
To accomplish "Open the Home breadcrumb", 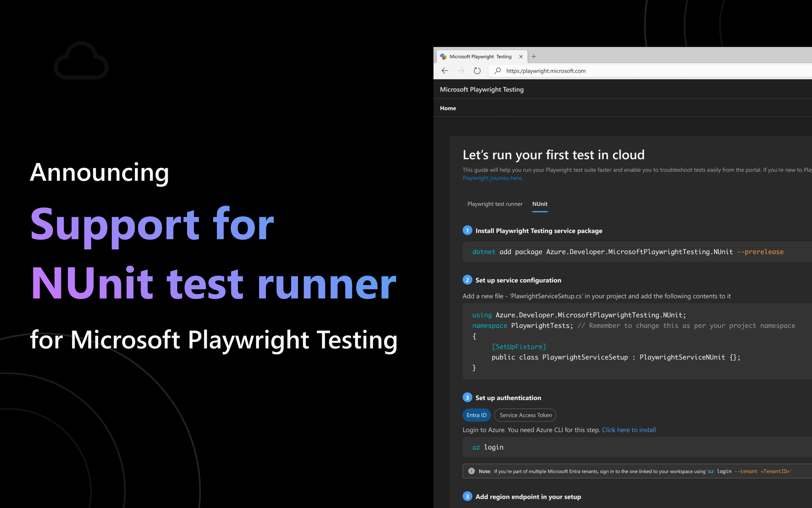I will (448, 108).
